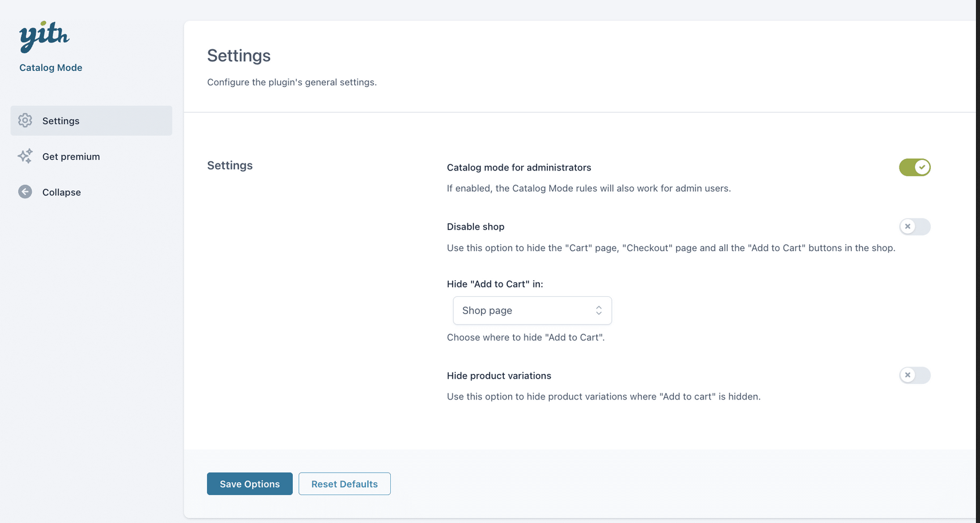Disable Catalog mode for administrators toggle
The width and height of the screenshot is (980, 523).
pyautogui.click(x=914, y=167)
